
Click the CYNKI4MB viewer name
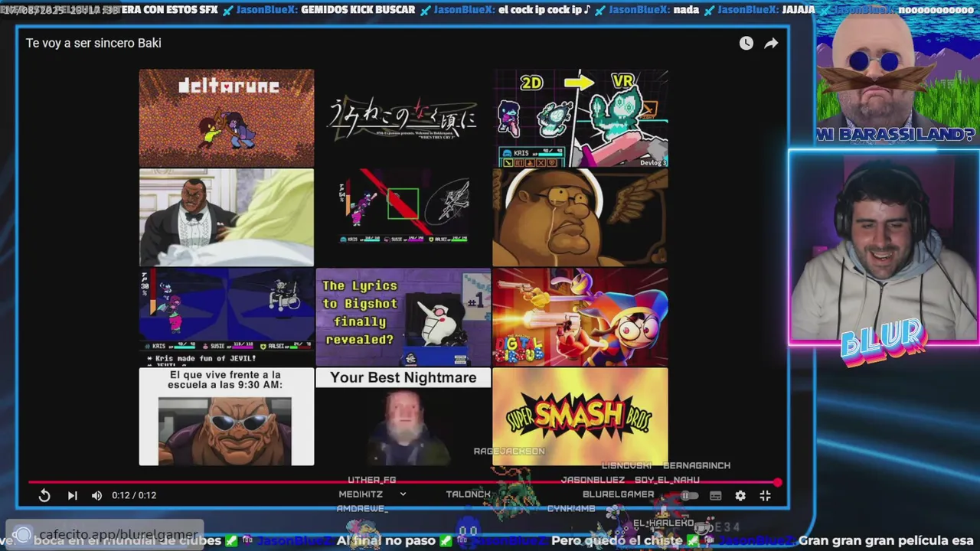coord(571,509)
